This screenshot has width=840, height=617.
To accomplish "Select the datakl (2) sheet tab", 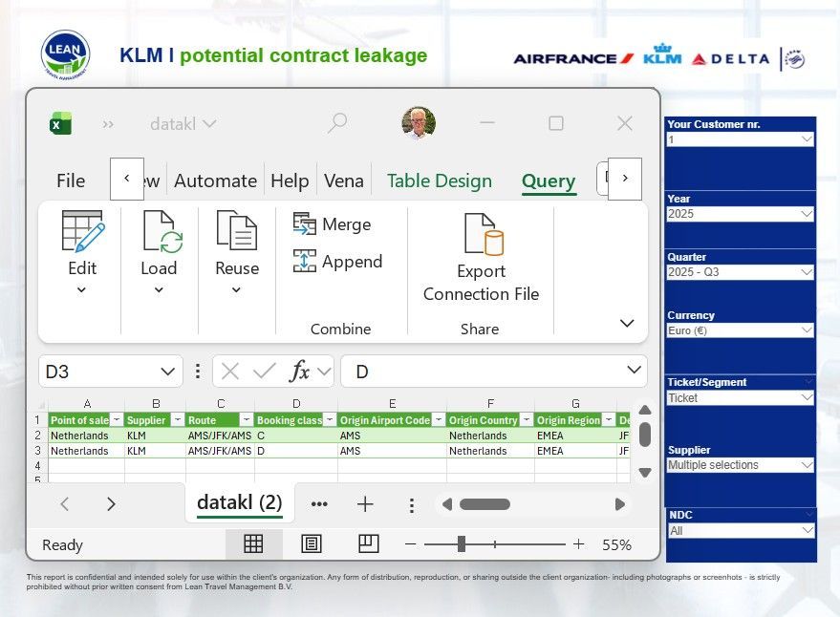I will click(240, 502).
